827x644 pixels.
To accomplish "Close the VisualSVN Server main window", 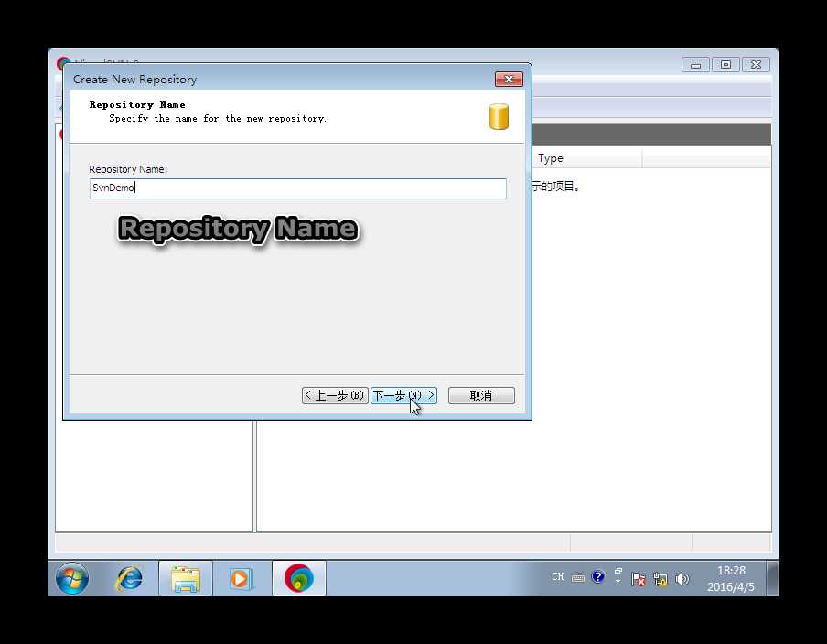I will 756,64.
